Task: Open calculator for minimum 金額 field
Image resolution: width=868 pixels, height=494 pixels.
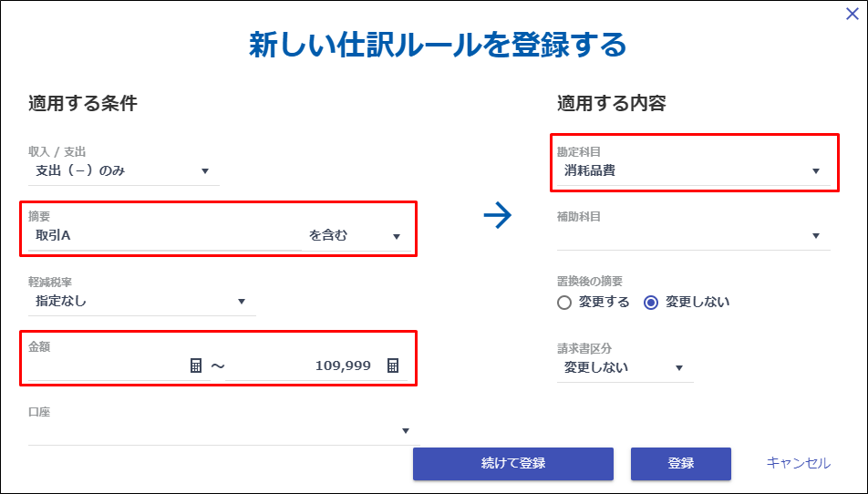Action: click(196, 365)
